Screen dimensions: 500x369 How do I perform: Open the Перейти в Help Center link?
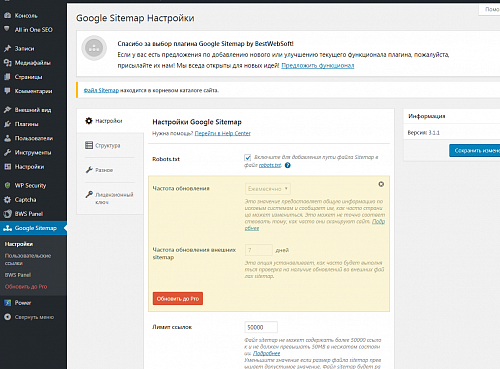point(222,133)
